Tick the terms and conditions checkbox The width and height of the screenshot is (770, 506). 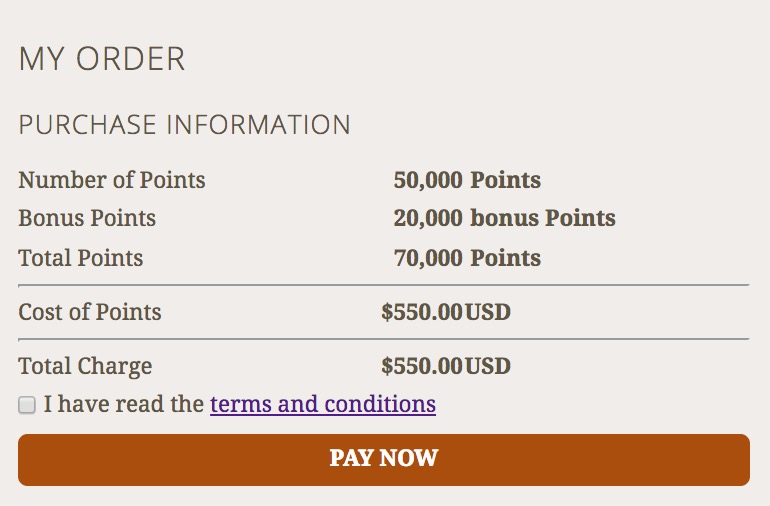point(27,405)
